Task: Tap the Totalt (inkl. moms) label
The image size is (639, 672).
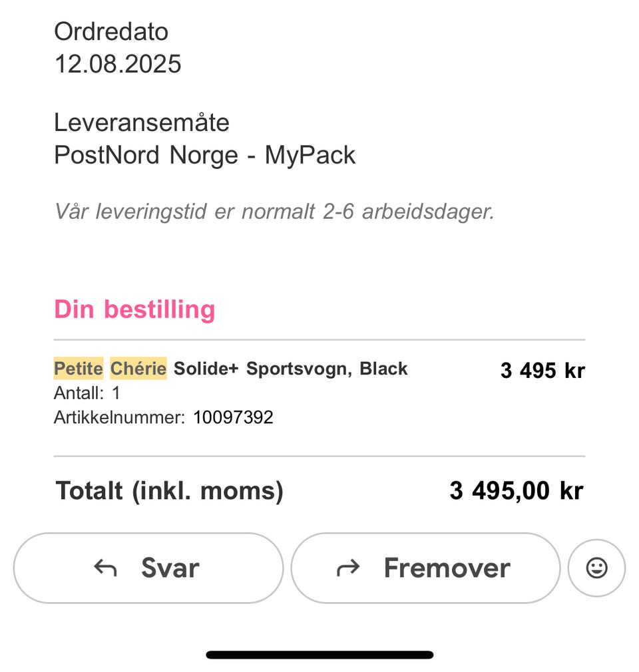Action: pos(169,491)
